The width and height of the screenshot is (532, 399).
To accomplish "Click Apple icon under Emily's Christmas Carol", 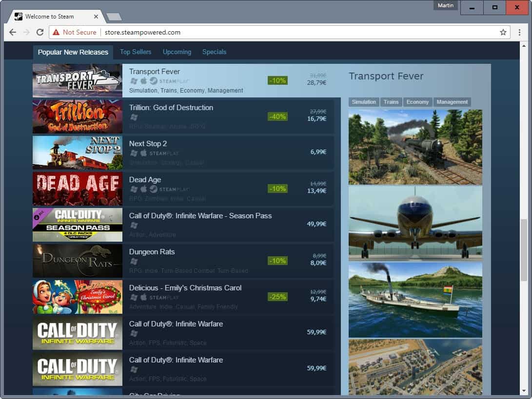I will 144,297.
